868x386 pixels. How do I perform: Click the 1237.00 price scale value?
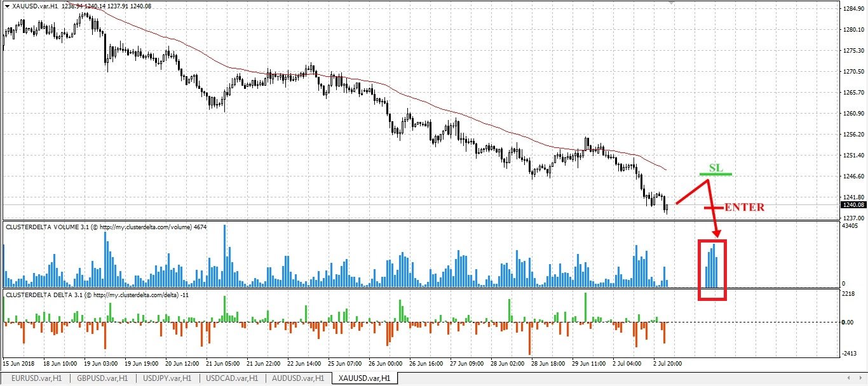852,217
